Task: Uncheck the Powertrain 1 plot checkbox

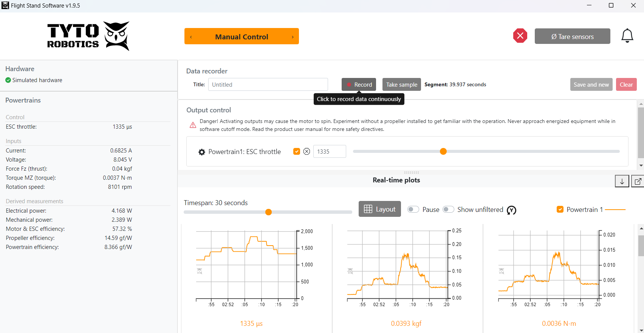Action: click(x=560, y=209)
